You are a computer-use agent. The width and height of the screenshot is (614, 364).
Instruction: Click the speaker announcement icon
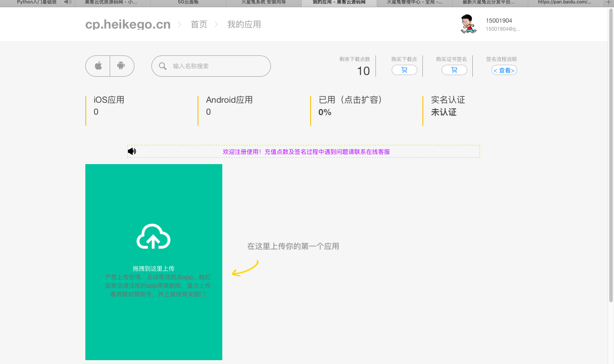tap(132, 151)
